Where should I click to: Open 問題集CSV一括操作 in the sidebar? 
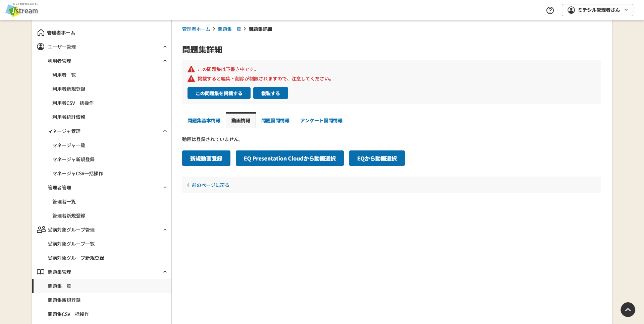(68, 314)
